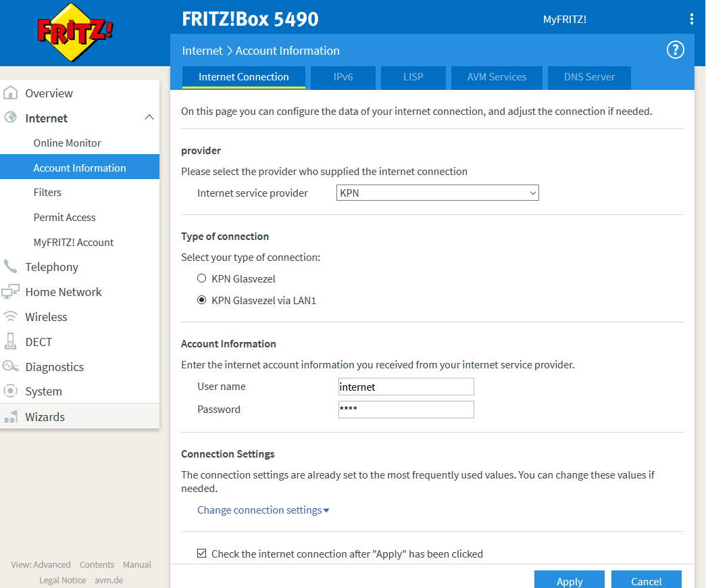Click the User name input field
This screenshot has width=706, height=588.
(406, 387)
